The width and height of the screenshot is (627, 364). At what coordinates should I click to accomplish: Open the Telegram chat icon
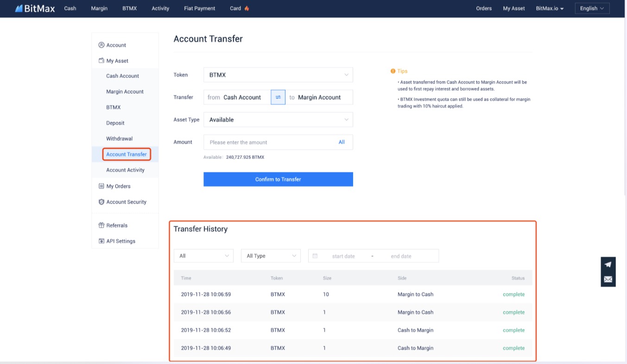pos(608,264)
